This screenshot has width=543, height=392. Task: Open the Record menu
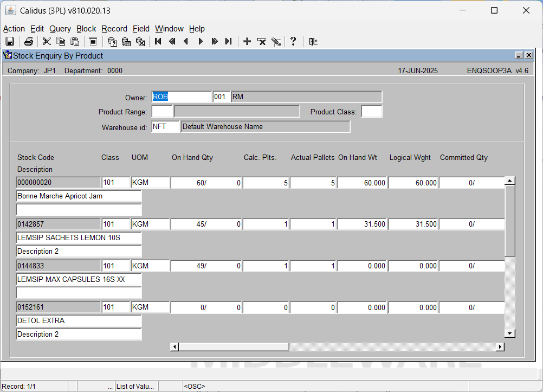[114, 29]
